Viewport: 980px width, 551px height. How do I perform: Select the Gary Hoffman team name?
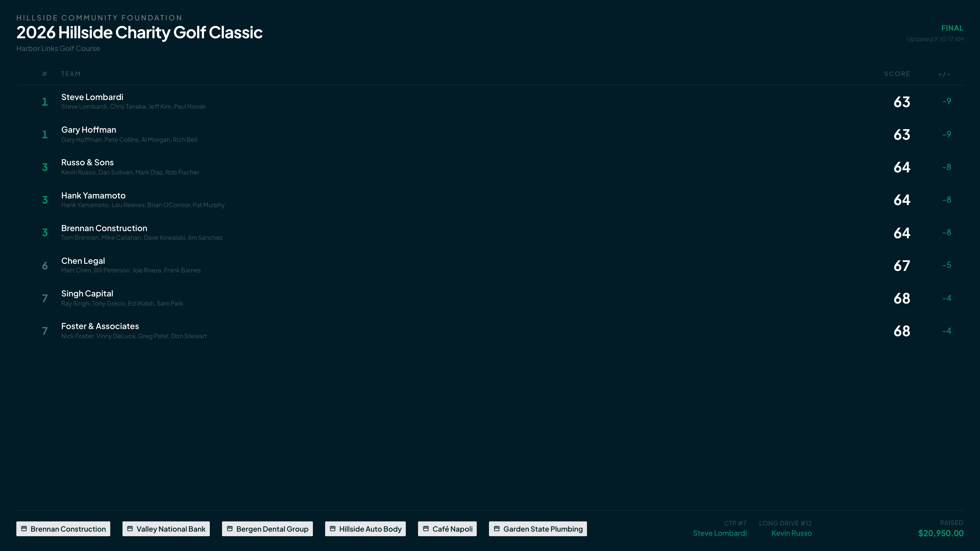coord(89,130)
